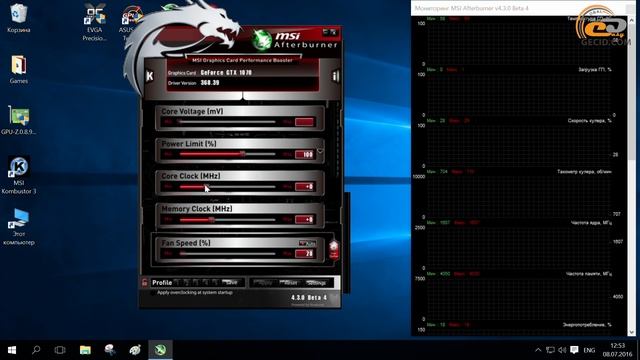This screenshot has width=640, height=360.
Task: Click the Core Clock slider track
Action: tap(227, 187)
